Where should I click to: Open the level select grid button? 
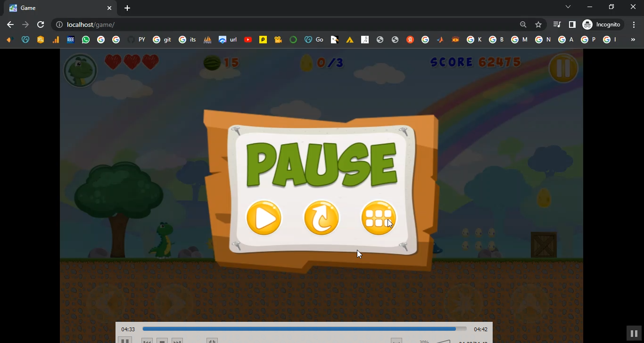click(378, 218)
